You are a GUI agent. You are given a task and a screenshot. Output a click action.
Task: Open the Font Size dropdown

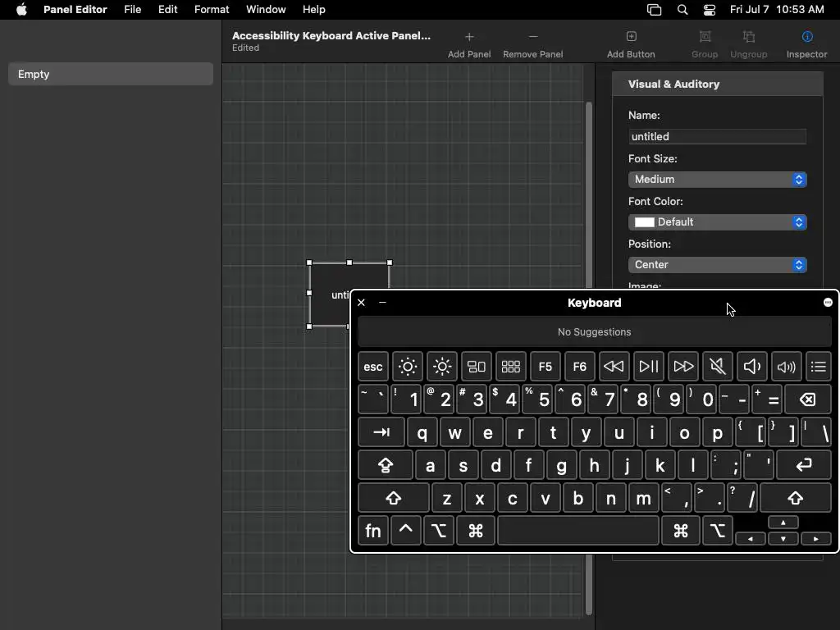[717, 180]
